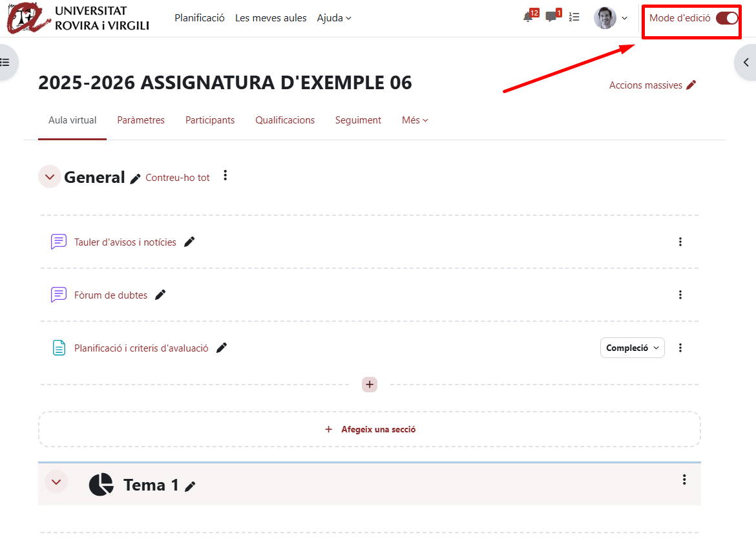Expand the Ajuda menu
Screen dimensions: 756x550
point(334,18)
